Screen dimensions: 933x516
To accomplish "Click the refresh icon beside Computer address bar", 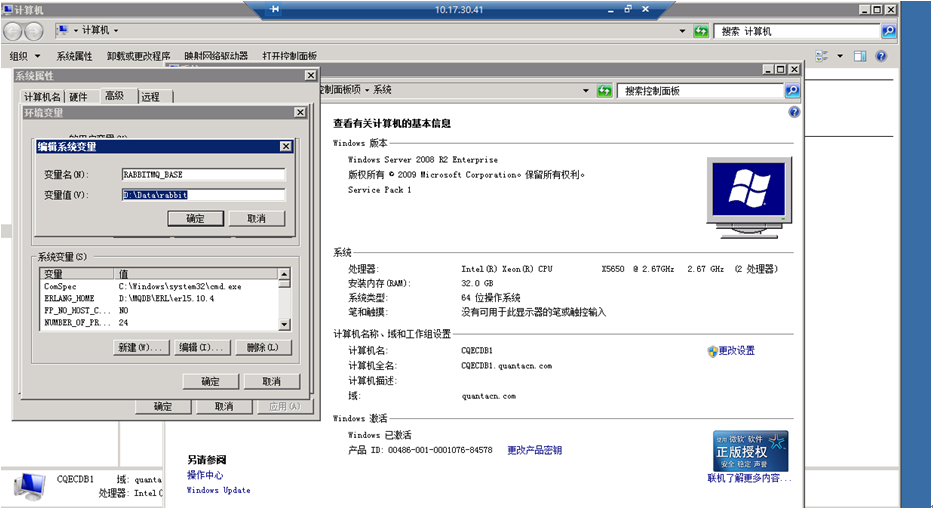I will [x=701, y=31].
